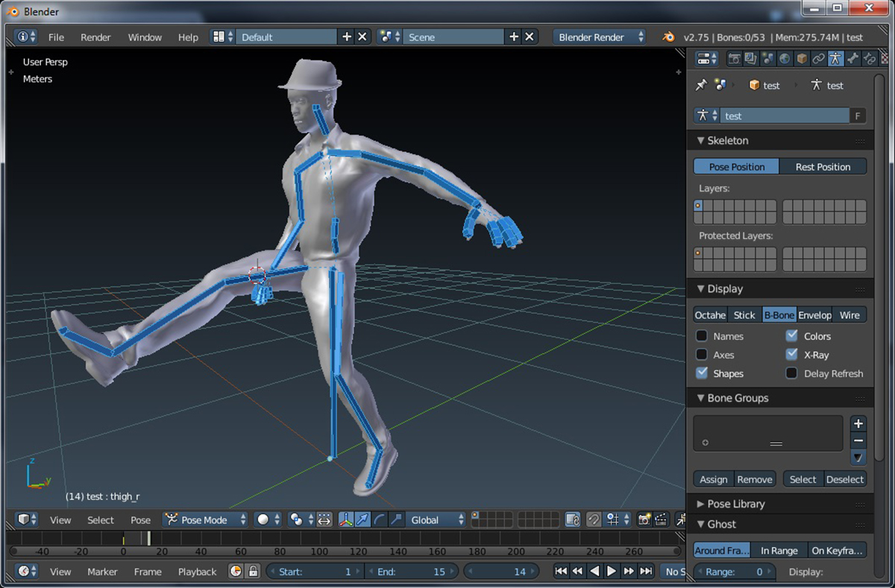
Task: Pin the properties context with pushpin
Action: tap(701, 86)
